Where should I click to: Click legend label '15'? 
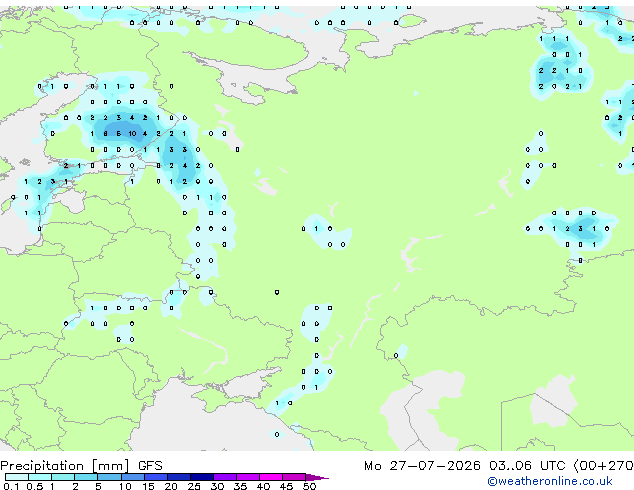[x=148, y=486]
